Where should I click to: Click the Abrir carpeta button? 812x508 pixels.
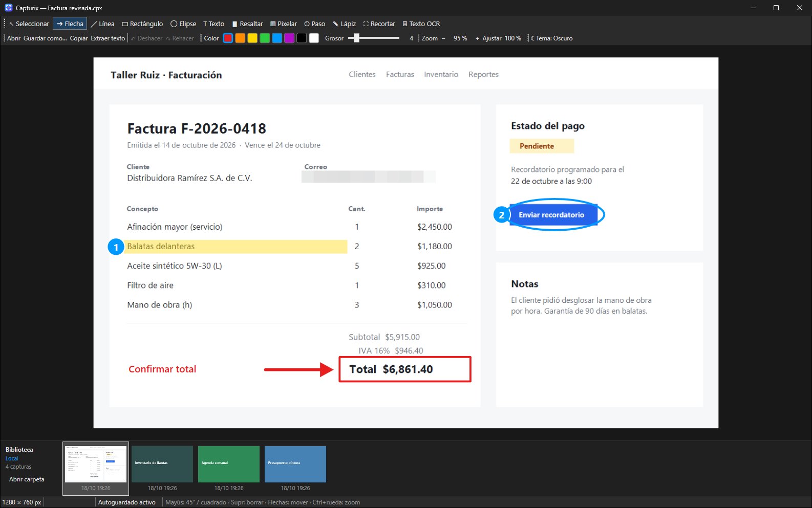27,479
